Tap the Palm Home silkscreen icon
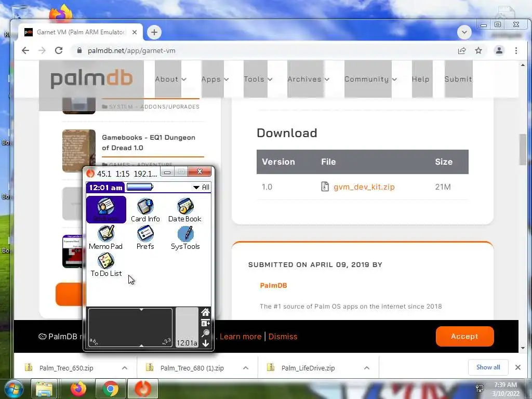This screenshot has height=399, width=532. [x=205, y=312]
